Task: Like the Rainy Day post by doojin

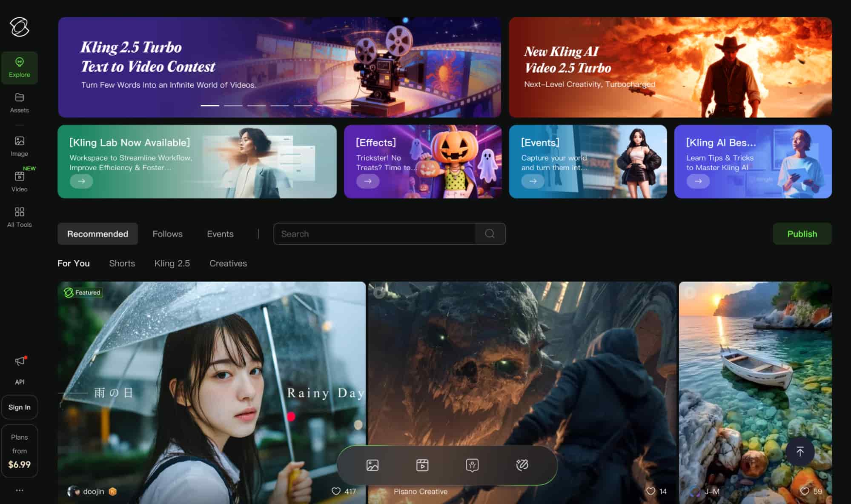Action: tap(337, 491)
